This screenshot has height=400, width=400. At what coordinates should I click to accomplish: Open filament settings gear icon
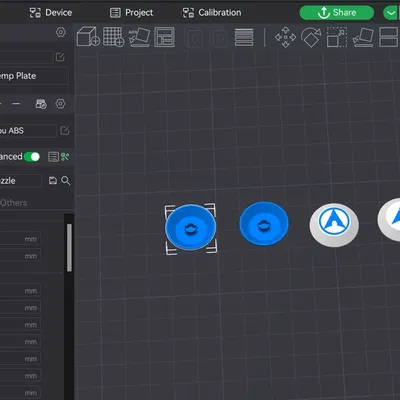tap(60, 104)
